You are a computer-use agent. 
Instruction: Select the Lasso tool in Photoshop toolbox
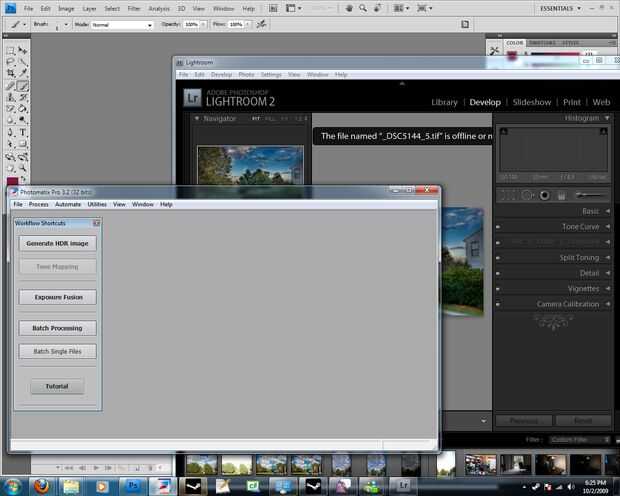11,62
